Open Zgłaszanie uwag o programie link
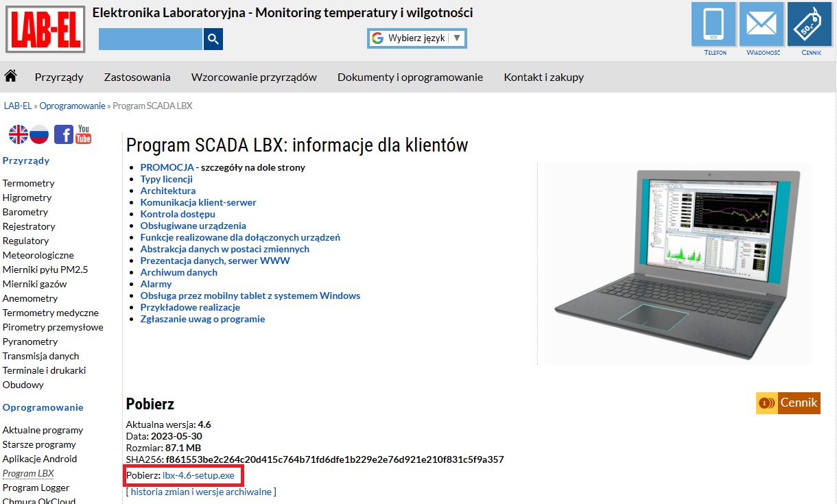This screenshot has width=837, height=504. point(202,319)
